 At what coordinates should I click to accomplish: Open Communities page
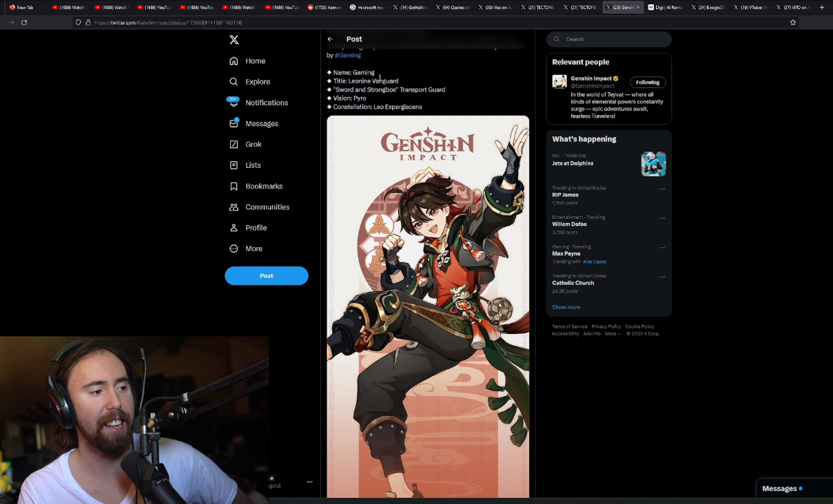pos(259,207)
